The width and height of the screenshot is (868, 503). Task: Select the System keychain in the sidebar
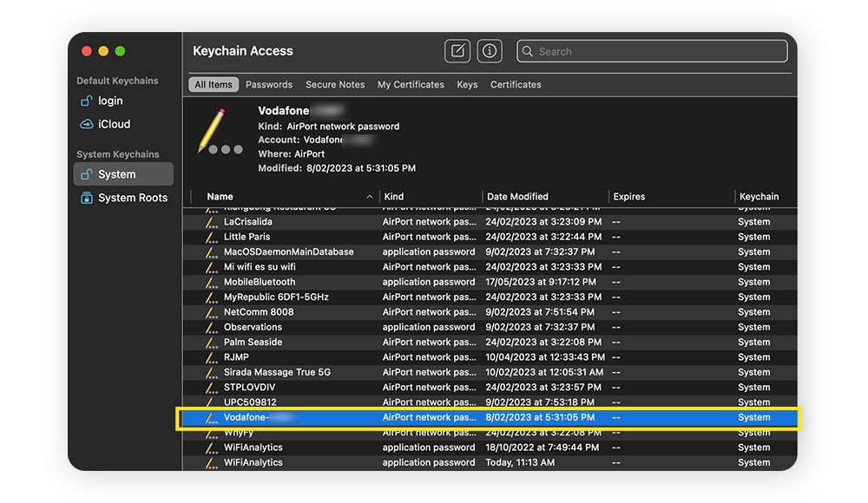tap(123, 174)
